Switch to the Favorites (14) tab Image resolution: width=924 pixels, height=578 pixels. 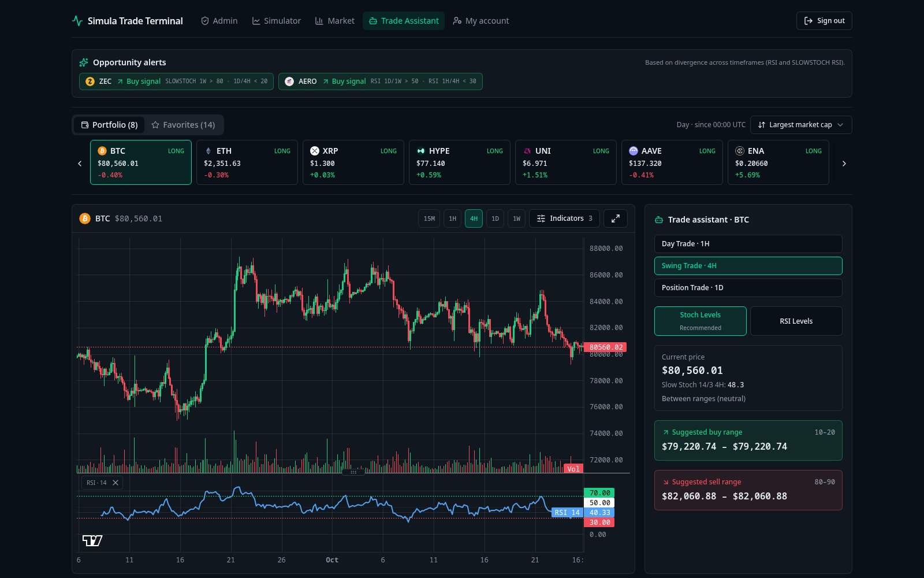coord(183,125)
